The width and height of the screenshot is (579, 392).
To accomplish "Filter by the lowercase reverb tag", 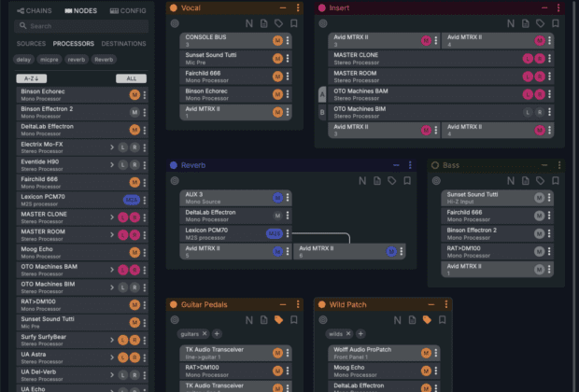I will (x=77, y=60).
